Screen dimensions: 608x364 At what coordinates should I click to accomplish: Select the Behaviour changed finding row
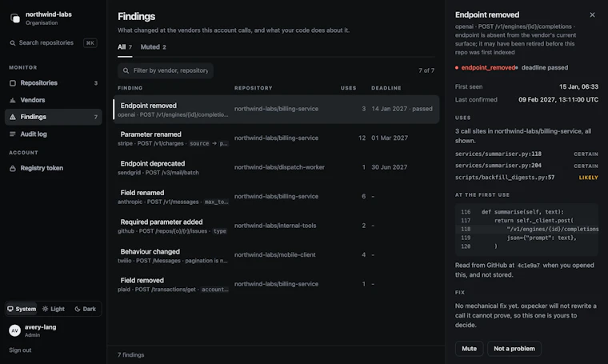276,255
